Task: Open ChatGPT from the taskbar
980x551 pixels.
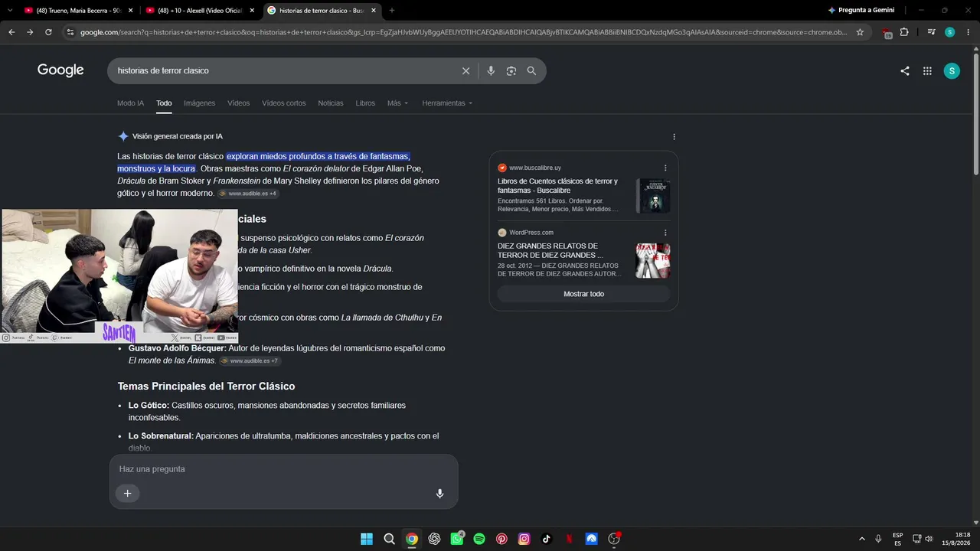Action: [x=435, y=539]
